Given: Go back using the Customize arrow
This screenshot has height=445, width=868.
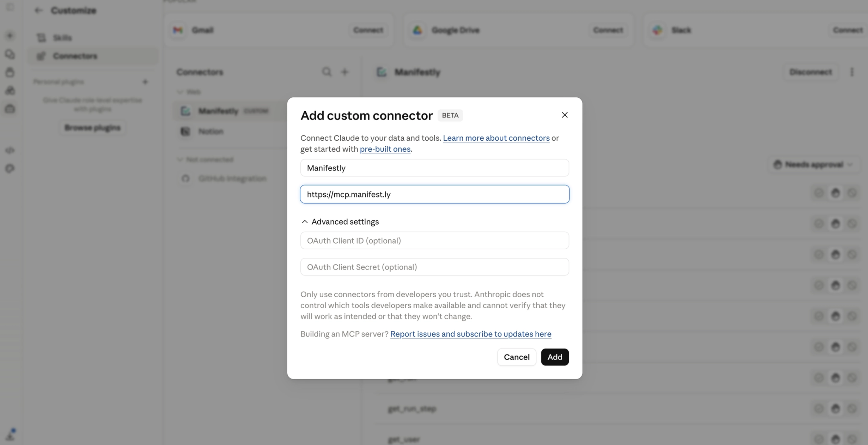Looking at the screenshot, I should 38,11.
